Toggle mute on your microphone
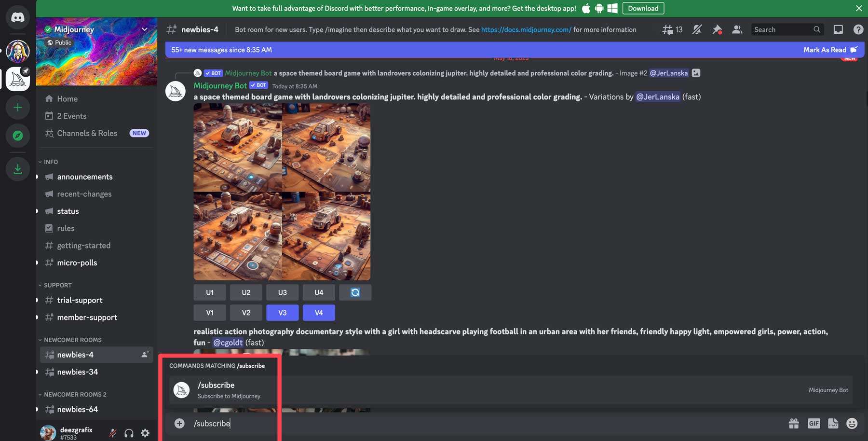The height and width of the screenshot is (441, 868). (x=112, y=433)
